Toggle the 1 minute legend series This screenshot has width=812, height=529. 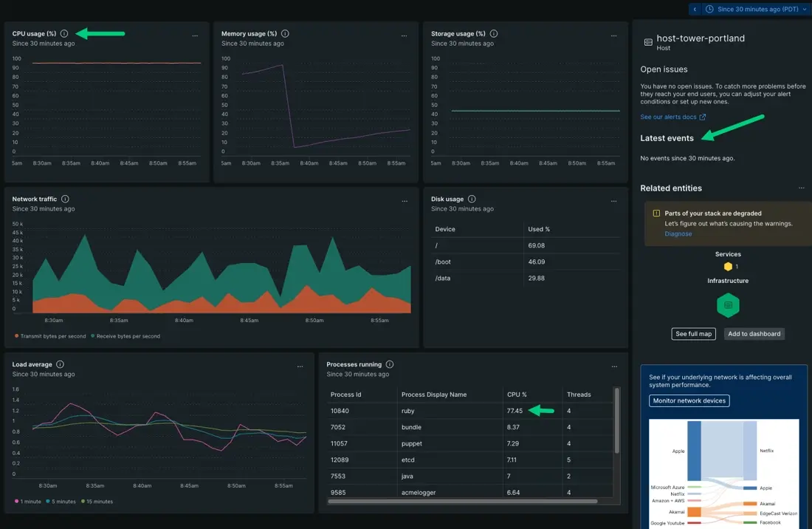30,502
